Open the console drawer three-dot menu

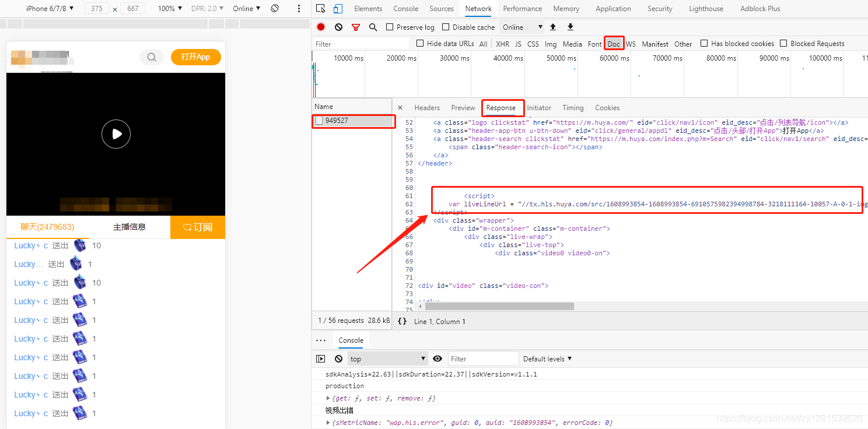(321, 340)
